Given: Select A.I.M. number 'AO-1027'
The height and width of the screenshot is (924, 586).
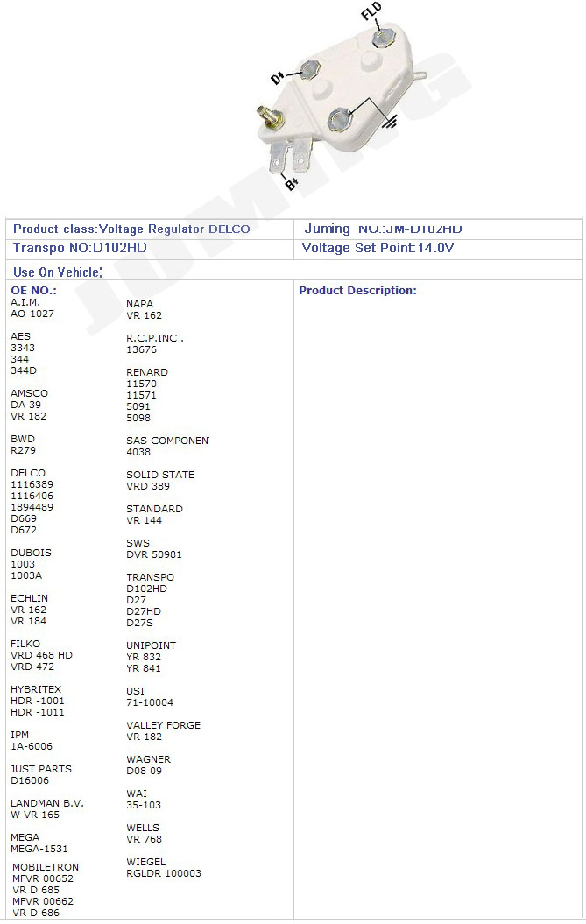Looking at the screenshot, I should [x=32, y=314].
